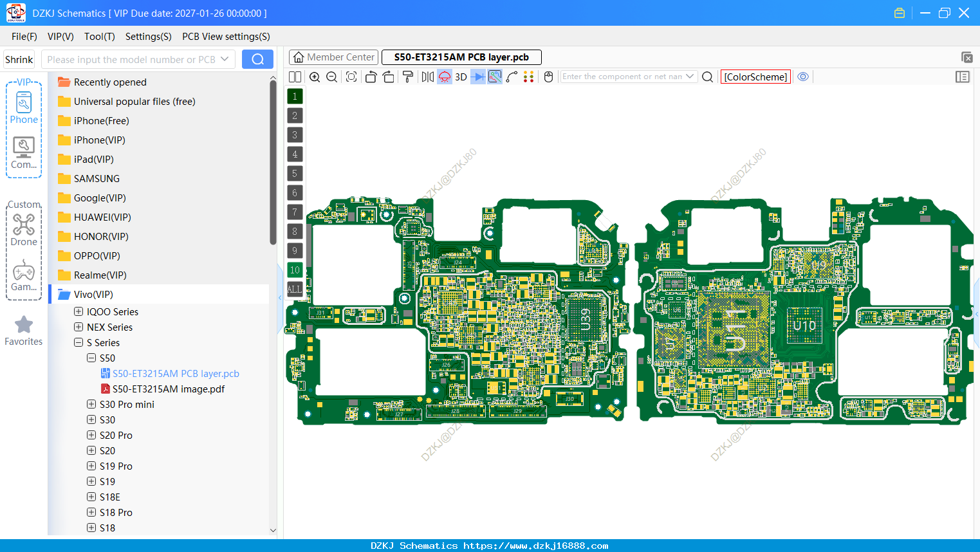Click the Shrink button

point(19,59)
